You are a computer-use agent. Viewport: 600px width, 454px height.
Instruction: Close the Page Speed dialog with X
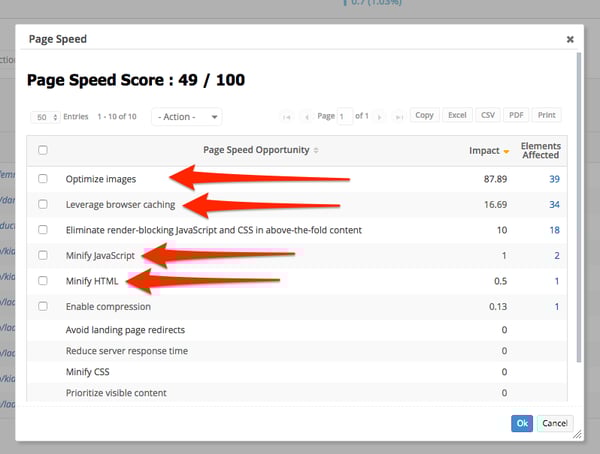(570, 39)
